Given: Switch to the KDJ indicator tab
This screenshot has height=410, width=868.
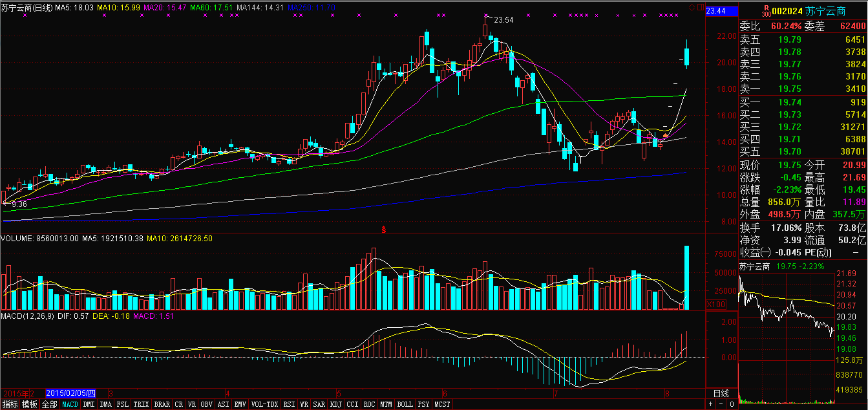Looking at the screenshot, I should coord(335,404).
